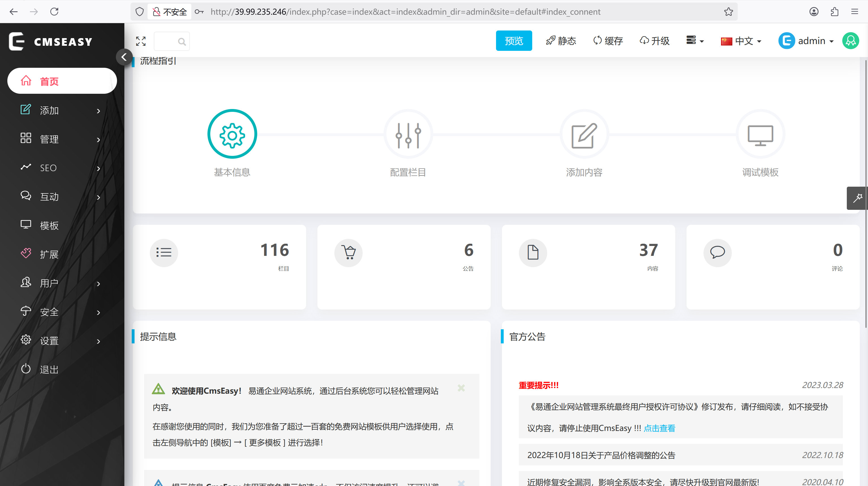Viewport: 868px width, 486px height.
Task: Open the admin account dropdown
Action: [x=806, y=41]
